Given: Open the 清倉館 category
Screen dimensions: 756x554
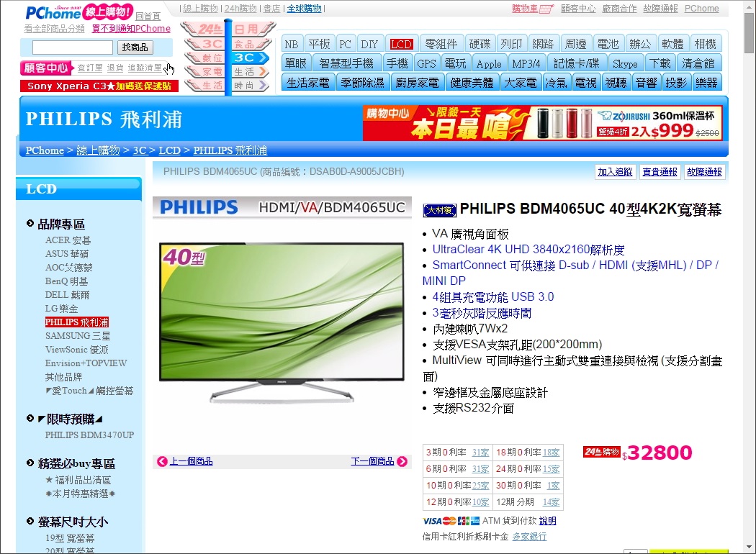Looking at the screenshot, I should point(698,63).
